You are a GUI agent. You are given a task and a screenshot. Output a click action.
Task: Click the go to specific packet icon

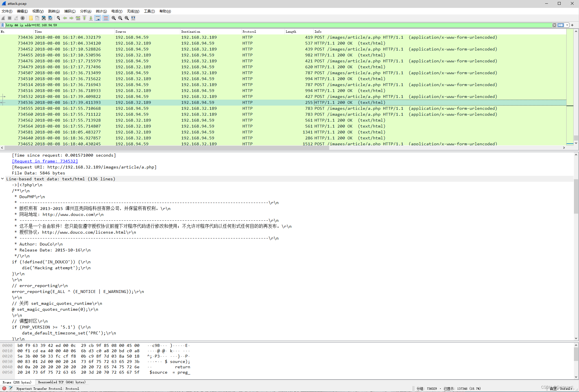pos(78,18)
